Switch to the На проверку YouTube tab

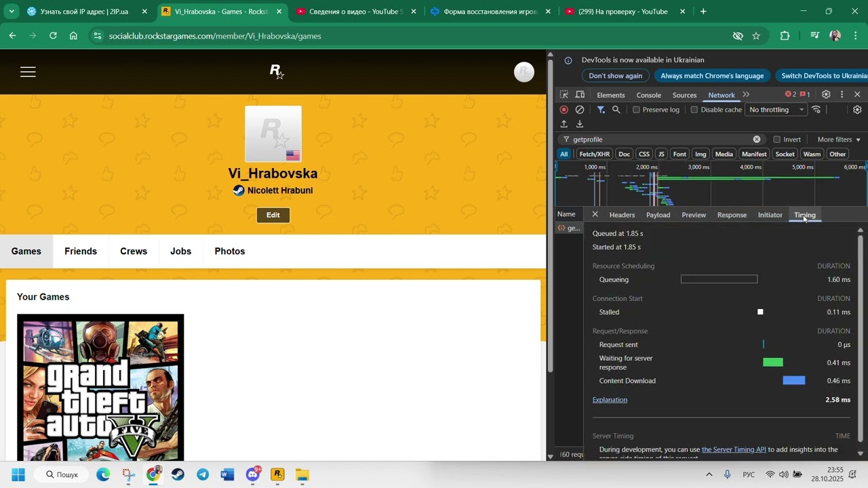[x=625, y=12]
